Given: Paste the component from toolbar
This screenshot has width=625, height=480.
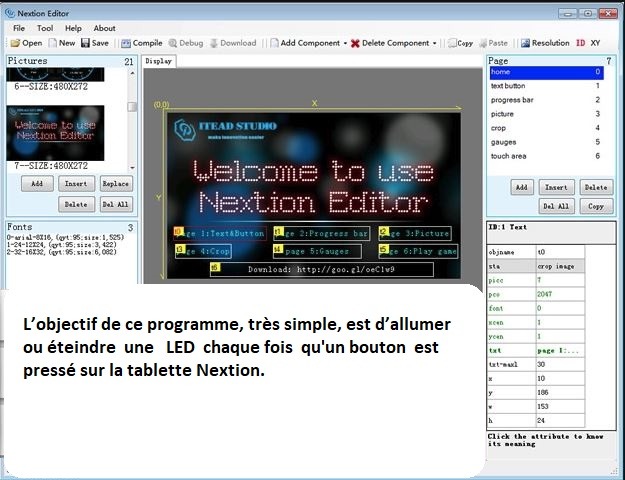Looking at the screenshot, I should point(493,43).
